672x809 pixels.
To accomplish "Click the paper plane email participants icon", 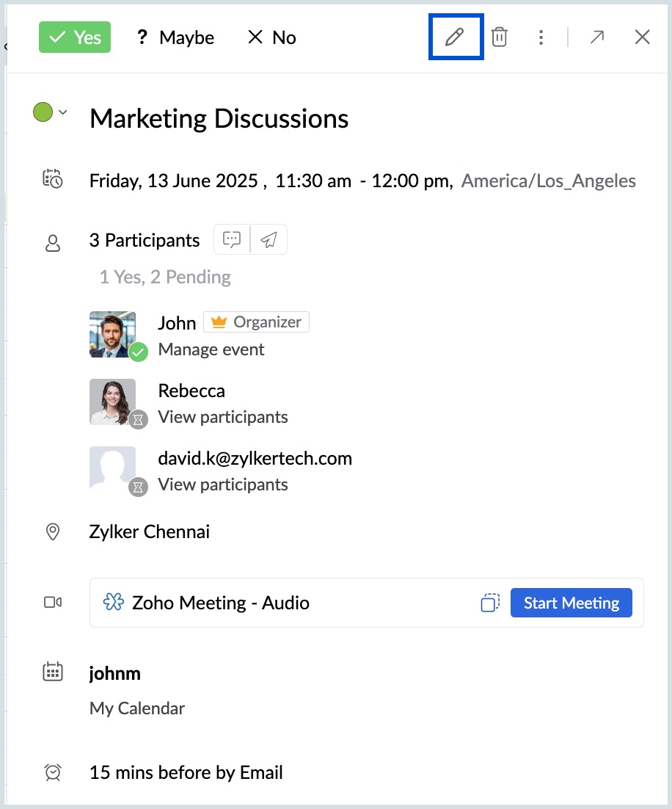I will pyautogui.click(x=269, y=239).
